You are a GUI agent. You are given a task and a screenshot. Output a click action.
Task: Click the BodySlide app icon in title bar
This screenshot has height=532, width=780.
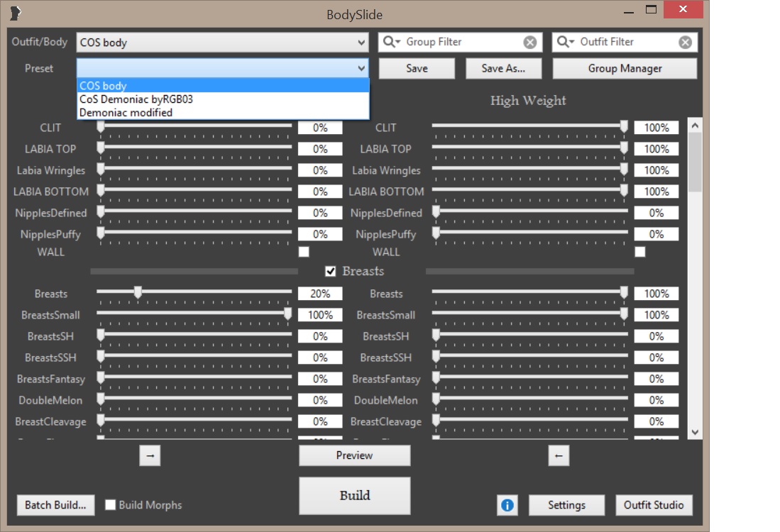(16, 13)
